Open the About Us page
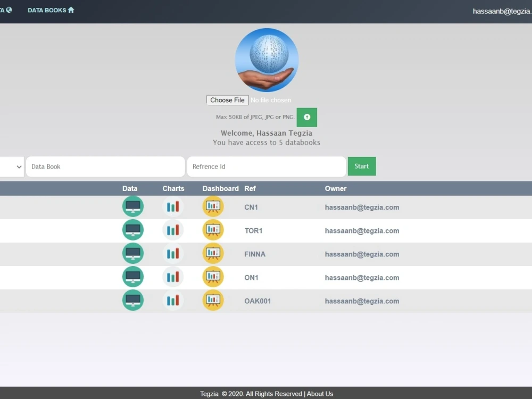This screenshot has width=532, height=399. click(x=320, y=394)
